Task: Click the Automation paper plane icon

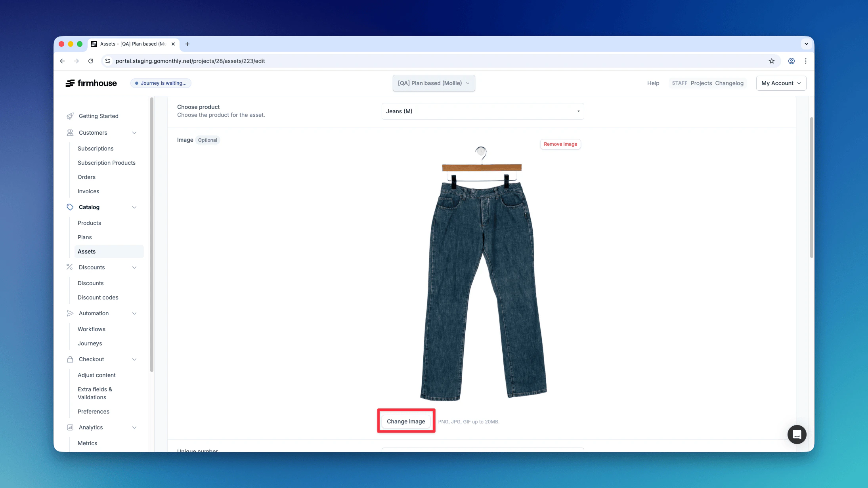Action: [70, 313]
